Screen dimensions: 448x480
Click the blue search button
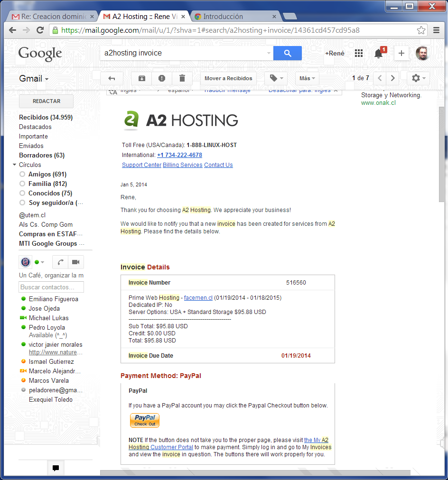click(x=287, y=53)
